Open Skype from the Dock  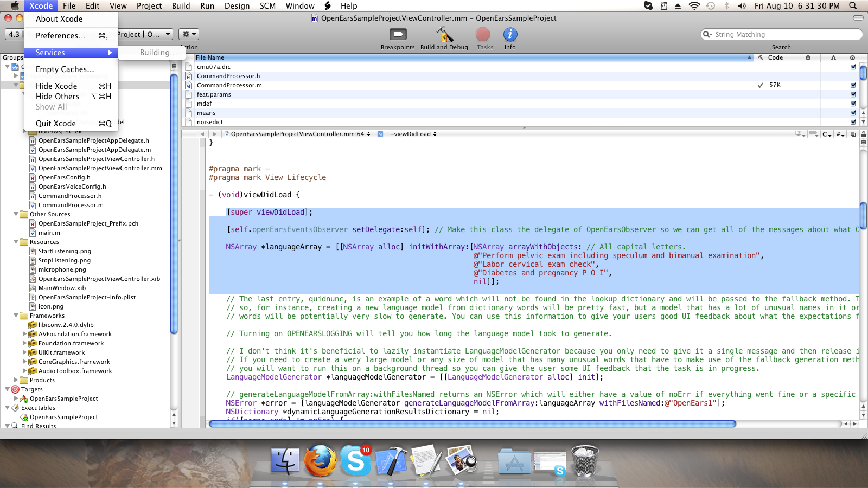point(355,461)
